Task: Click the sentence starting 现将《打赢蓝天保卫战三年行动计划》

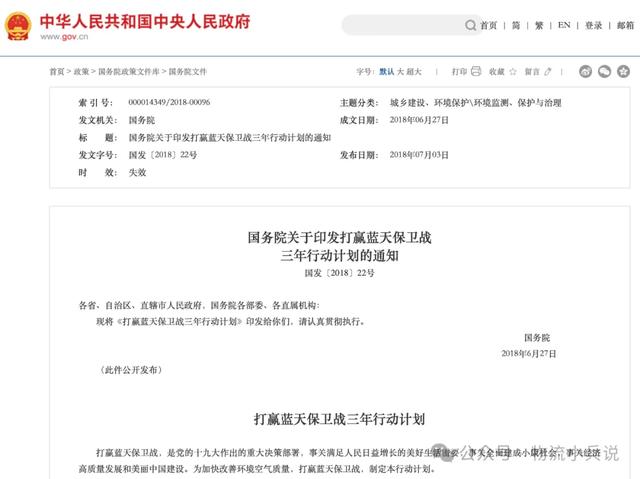Action: (231, 322)
